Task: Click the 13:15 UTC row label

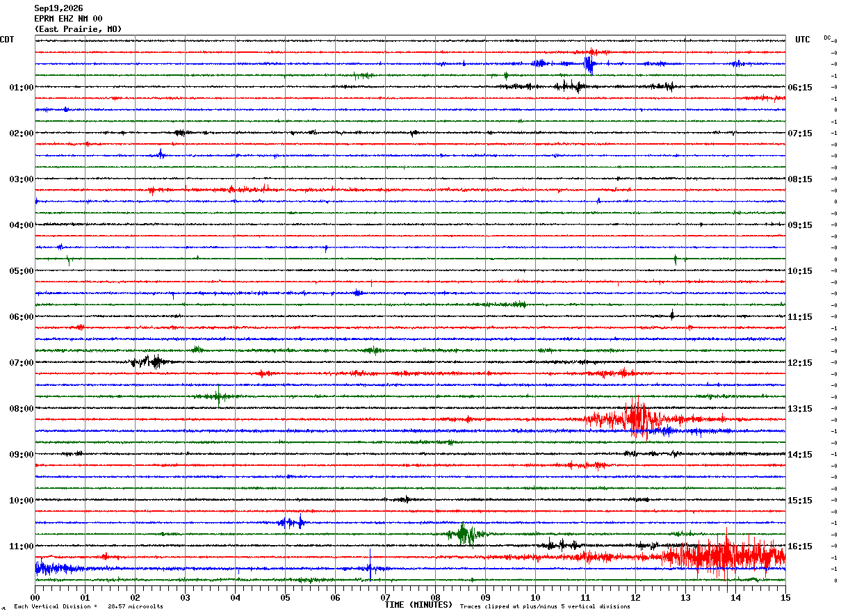Action: click(801, 409)
